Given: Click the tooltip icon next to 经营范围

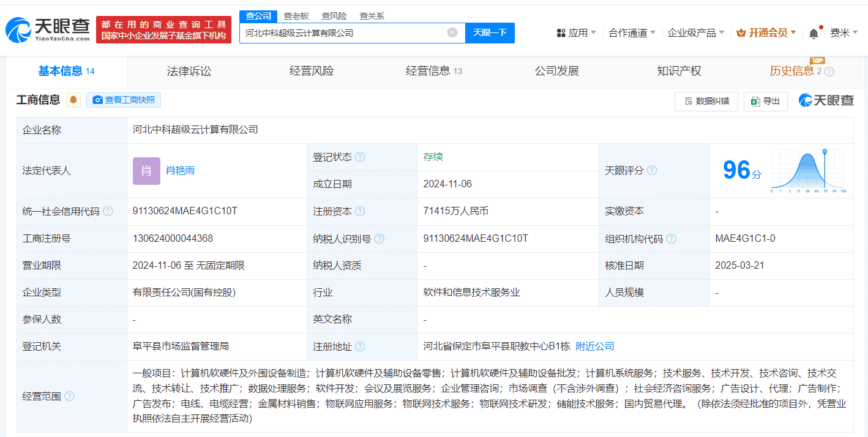Looking at the screenshot, I should click(x=70, y=396).
